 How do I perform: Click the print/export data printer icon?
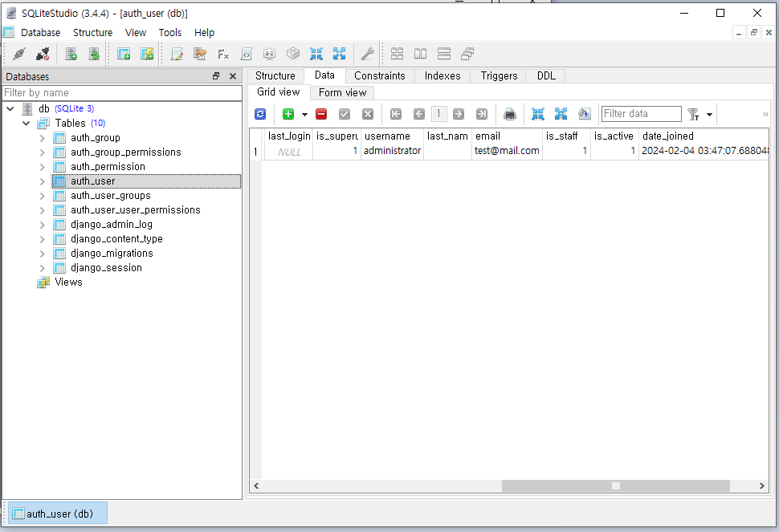pyautogui.click(x=510, y=114)
